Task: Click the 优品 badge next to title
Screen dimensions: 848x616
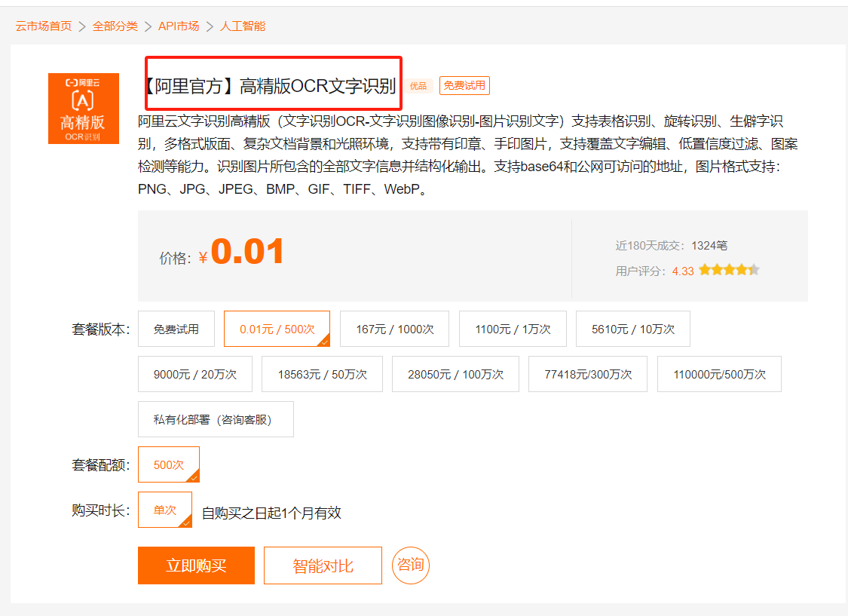Action: (418, 86)
